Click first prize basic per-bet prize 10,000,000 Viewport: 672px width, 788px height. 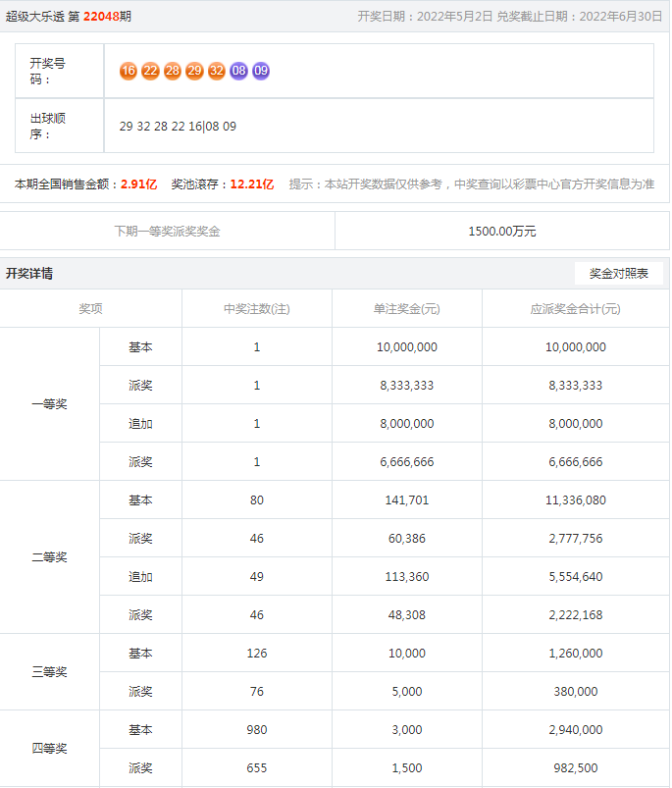pyautogui.click(x=407, y=346)
